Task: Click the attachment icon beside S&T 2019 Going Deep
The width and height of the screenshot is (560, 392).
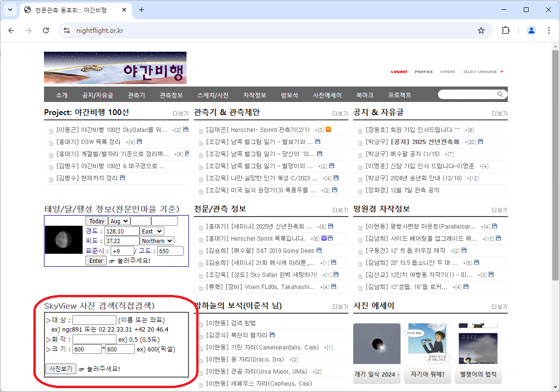Action: coord(319,250)
